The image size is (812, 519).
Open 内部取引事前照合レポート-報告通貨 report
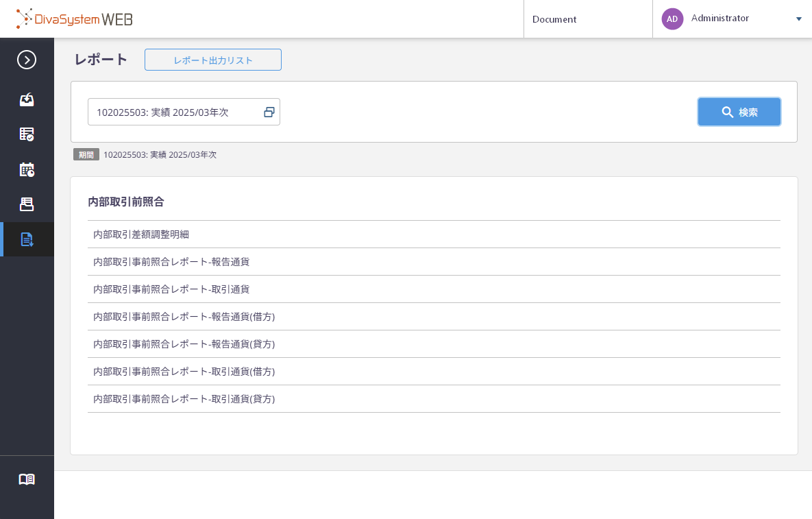pos(434,262)
